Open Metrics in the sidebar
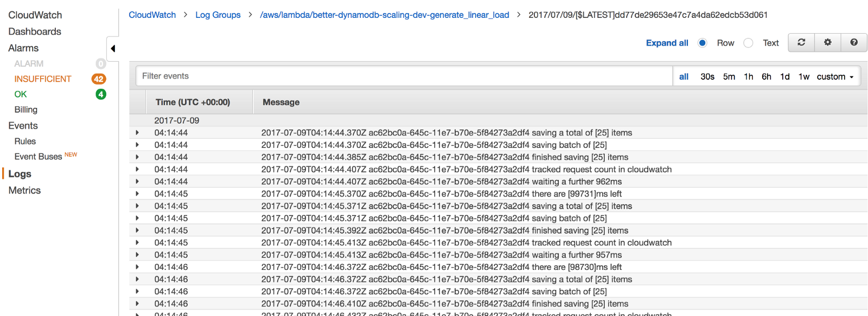868x316 pixels. pos(24,190)
